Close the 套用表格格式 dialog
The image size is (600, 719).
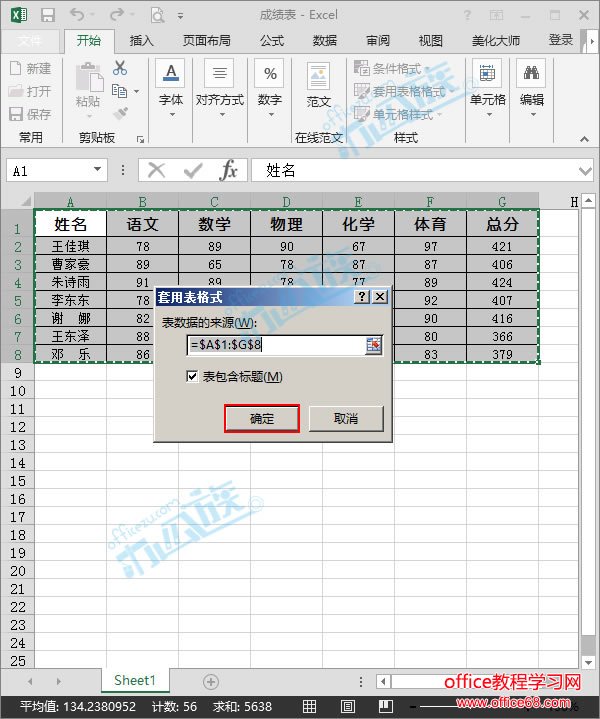tap(380, 297)
